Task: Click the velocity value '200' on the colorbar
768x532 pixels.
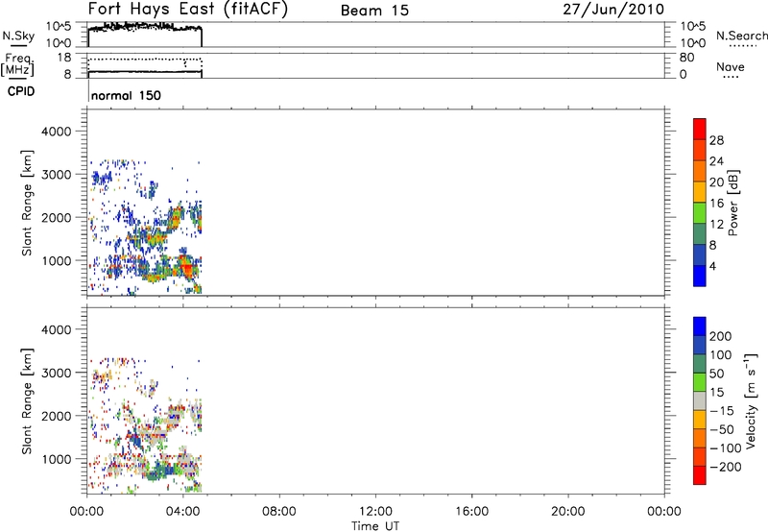Action: 721,336
